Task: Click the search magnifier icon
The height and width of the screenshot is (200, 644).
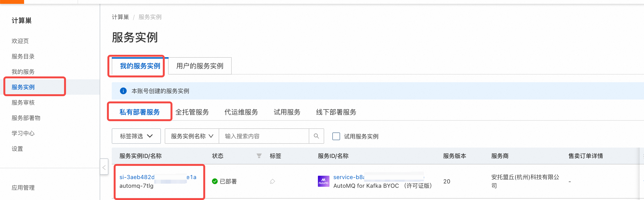Action: [316, 136]
